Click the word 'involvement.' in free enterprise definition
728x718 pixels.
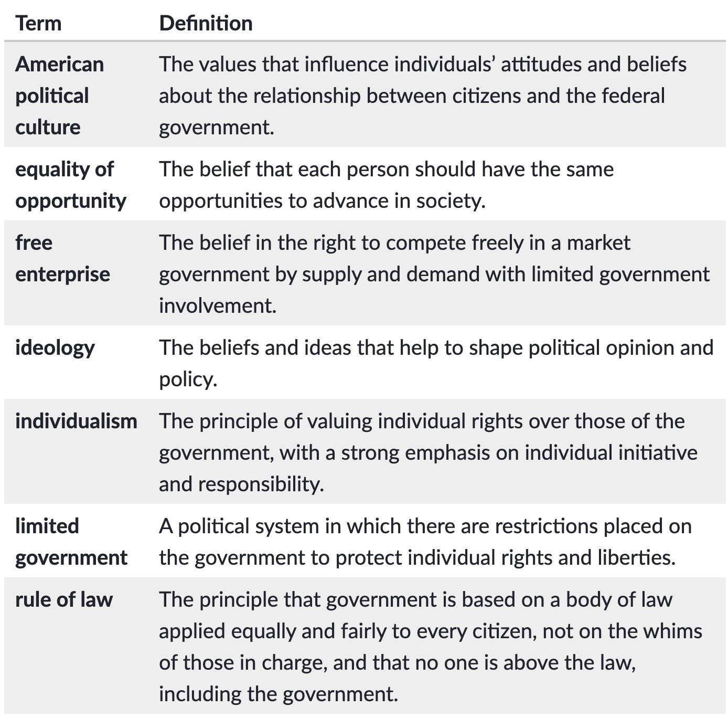coord(217,306)
